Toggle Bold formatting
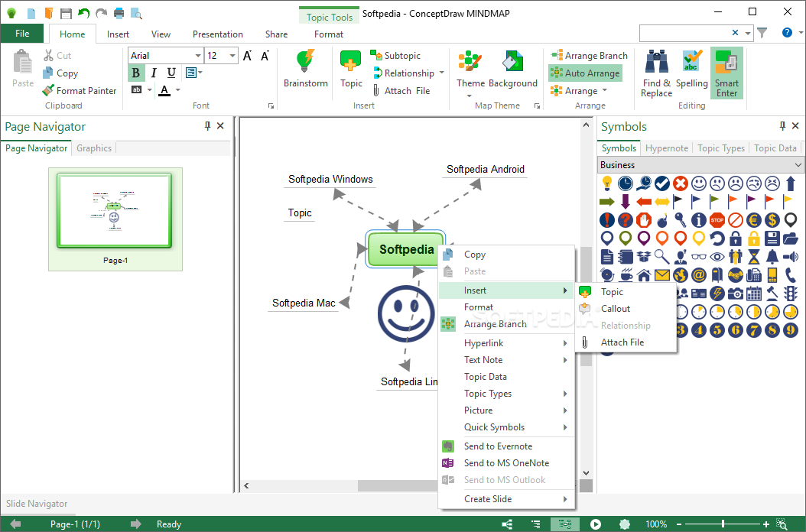 point(135,73)
